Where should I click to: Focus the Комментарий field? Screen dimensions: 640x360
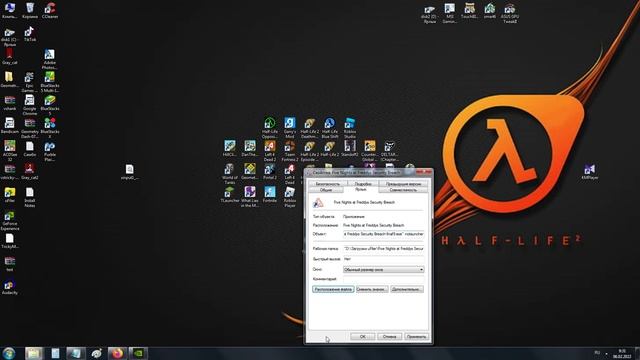[384, 279]
